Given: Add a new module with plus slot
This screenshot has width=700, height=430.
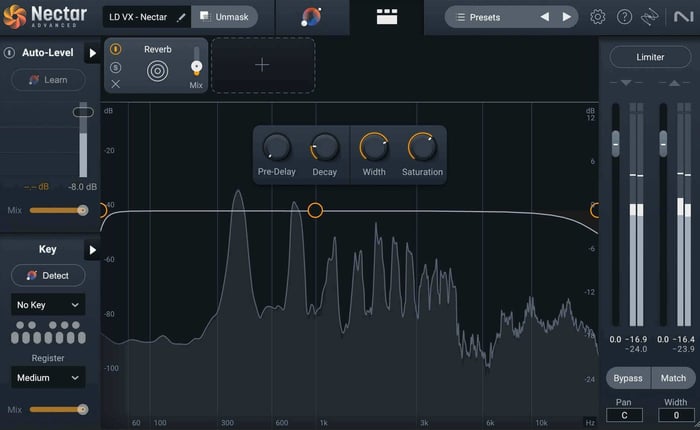Looking at the screenshot, I should pos(262,65).
